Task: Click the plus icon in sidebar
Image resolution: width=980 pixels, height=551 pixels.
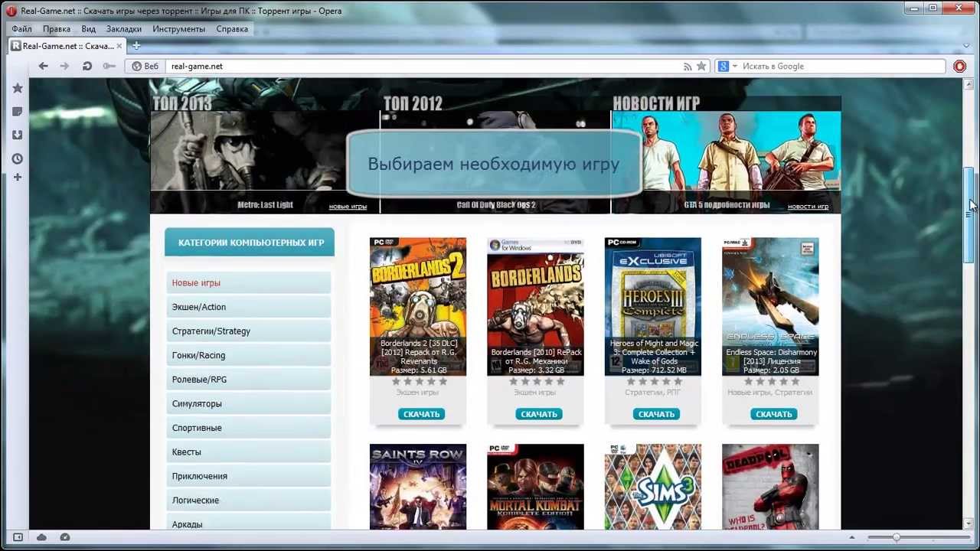Action: pyautogui.click(x=18, y=178)
